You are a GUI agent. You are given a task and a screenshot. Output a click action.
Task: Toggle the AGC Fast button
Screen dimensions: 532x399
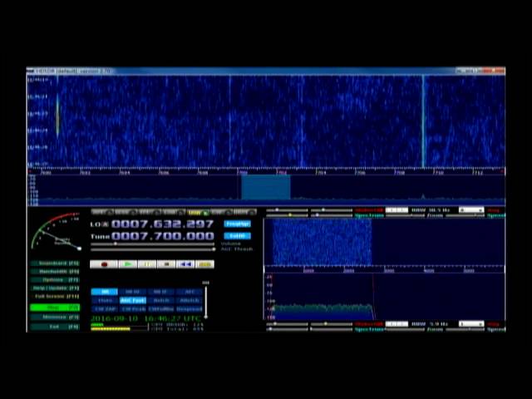(133, 301)
